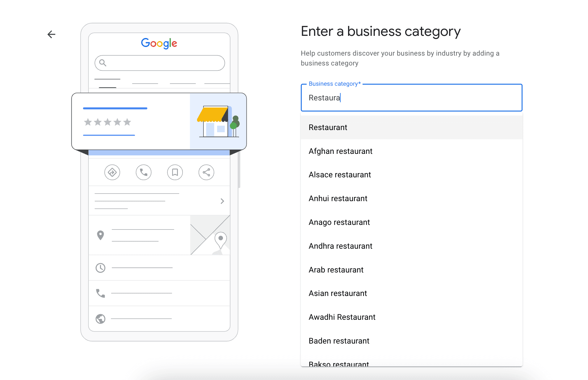Click the back arrow to return
The width and height of the screenshot is (588, 380).
point(51,34)
